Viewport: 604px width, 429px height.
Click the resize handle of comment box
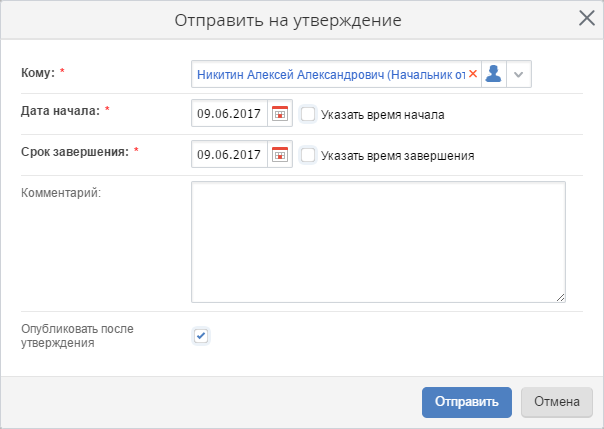(x=560, y=296)
